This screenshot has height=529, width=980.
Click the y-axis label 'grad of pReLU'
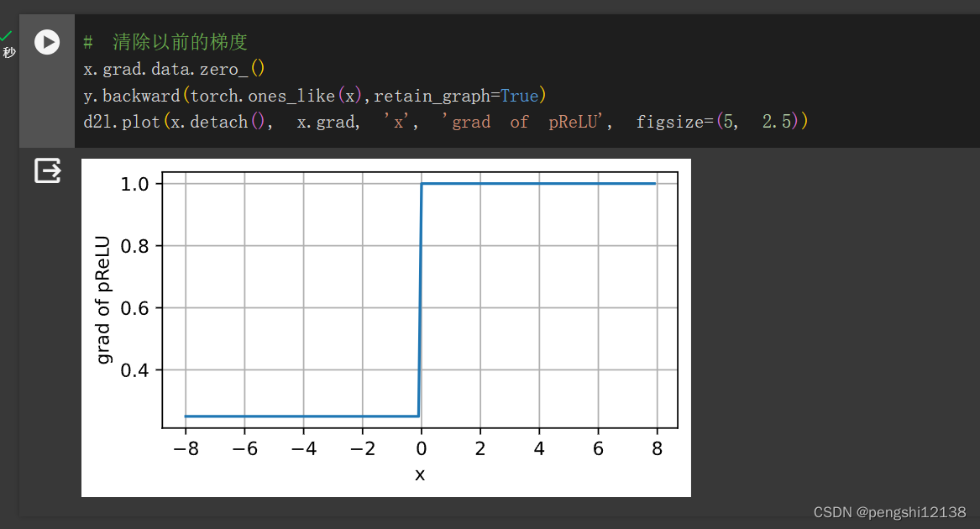(x=103, y=300)
